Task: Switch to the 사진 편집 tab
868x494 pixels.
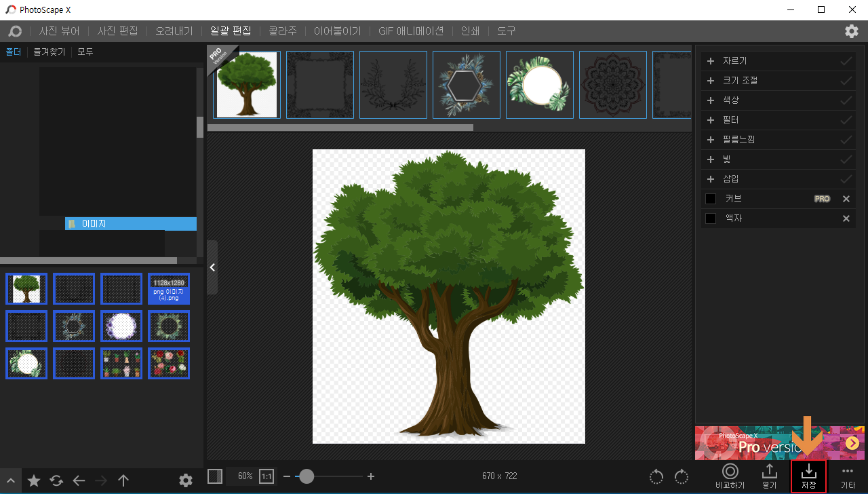Action: [117, 31]
